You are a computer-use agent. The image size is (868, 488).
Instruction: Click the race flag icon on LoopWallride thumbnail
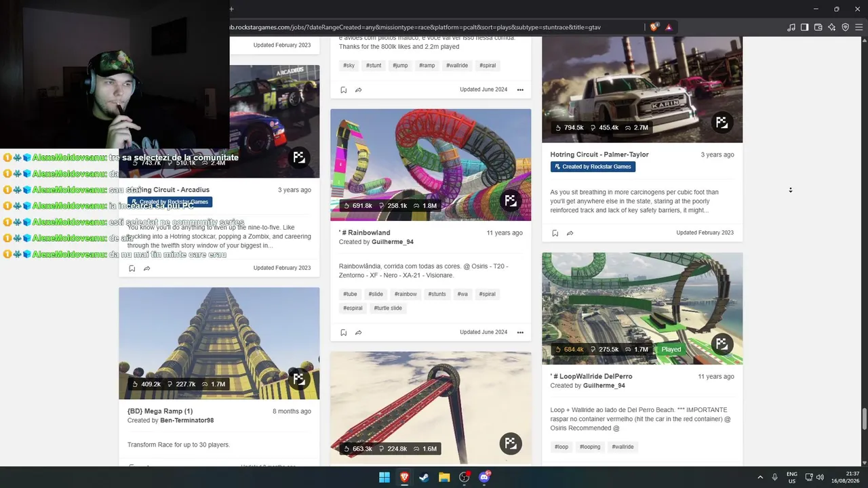coord(722,344)
